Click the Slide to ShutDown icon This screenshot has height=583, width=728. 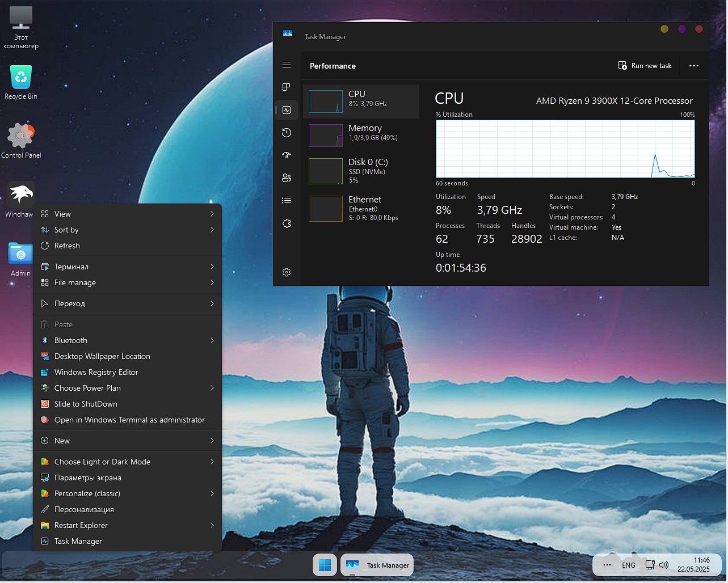tap(45, 404)
